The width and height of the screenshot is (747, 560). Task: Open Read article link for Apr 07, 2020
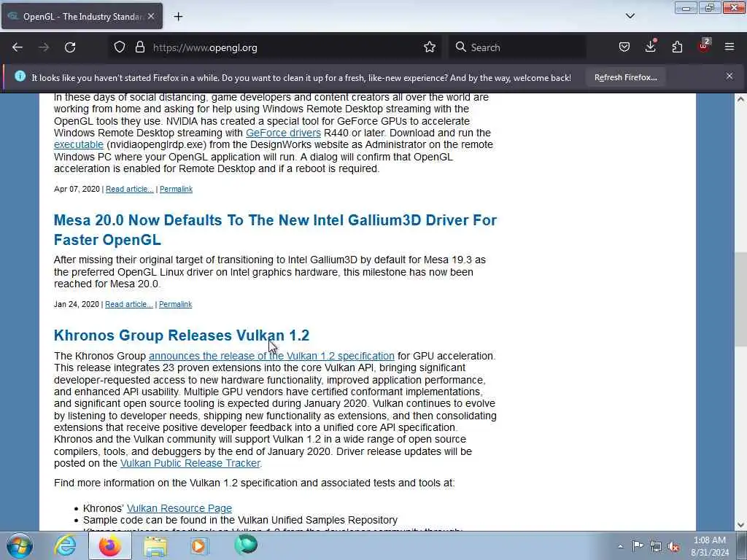coord(130,189)
